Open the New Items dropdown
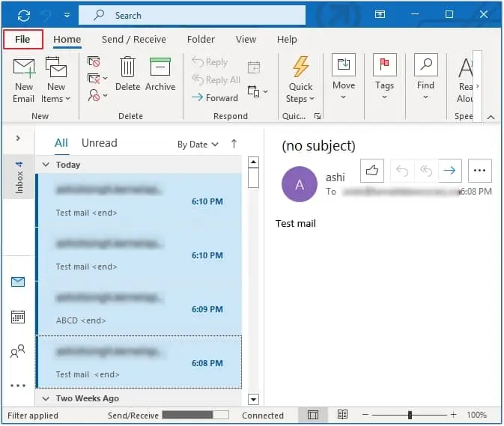504x426 pixels. [55, 80]
